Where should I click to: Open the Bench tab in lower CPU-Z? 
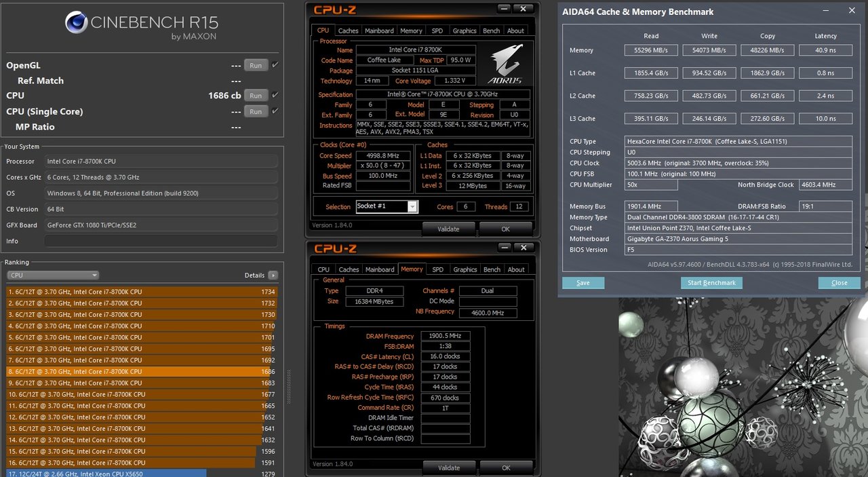pyautogui.click(x=492, y=269)
